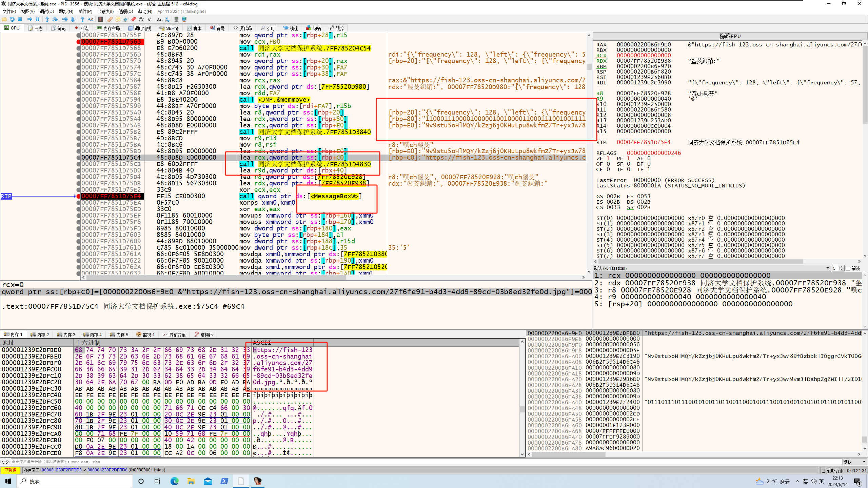
Task: Click the disassembly horizontal scrollbar
Action: [334, 278]
